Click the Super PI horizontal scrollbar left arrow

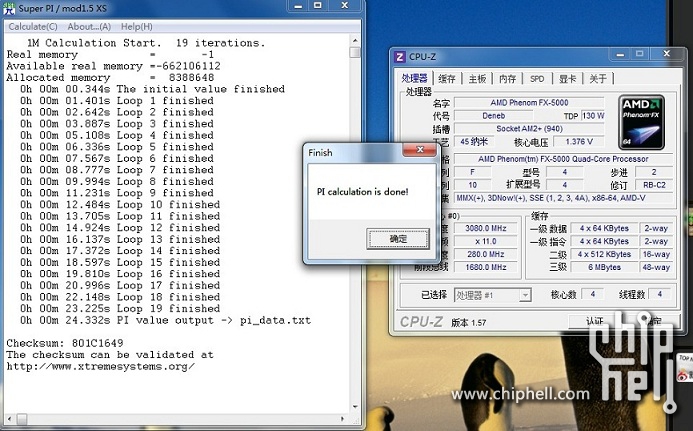tap(9, 418)
